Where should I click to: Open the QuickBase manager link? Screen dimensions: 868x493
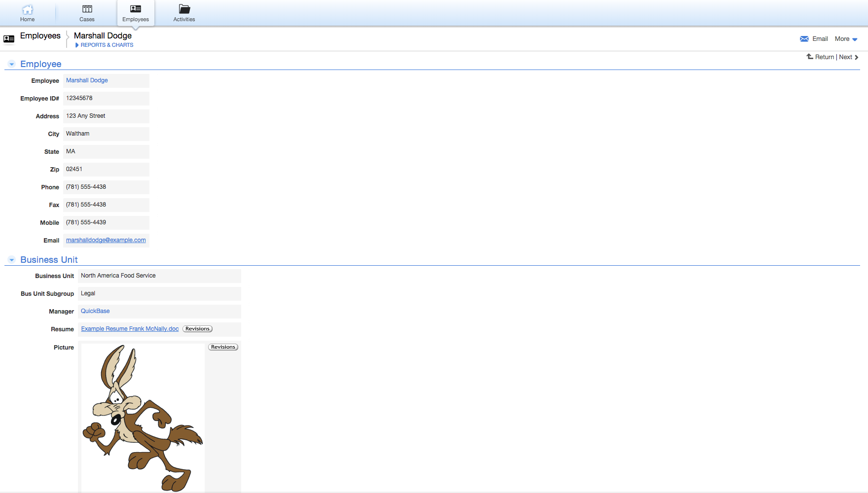95,311
